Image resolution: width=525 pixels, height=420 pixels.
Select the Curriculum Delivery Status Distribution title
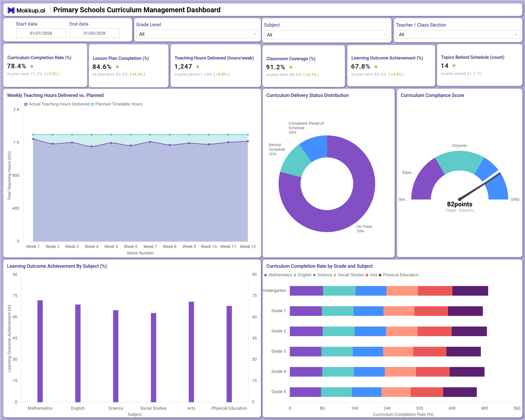307,95
